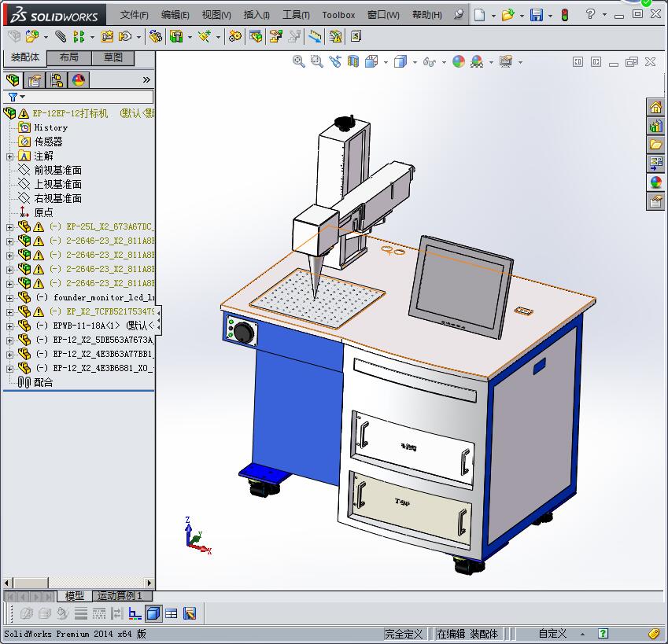Open File Explorer folder icon in task pane
Image resolution: width=668 pixels, height=644 pixels.
pyautogui.click(x=655, y=145)
